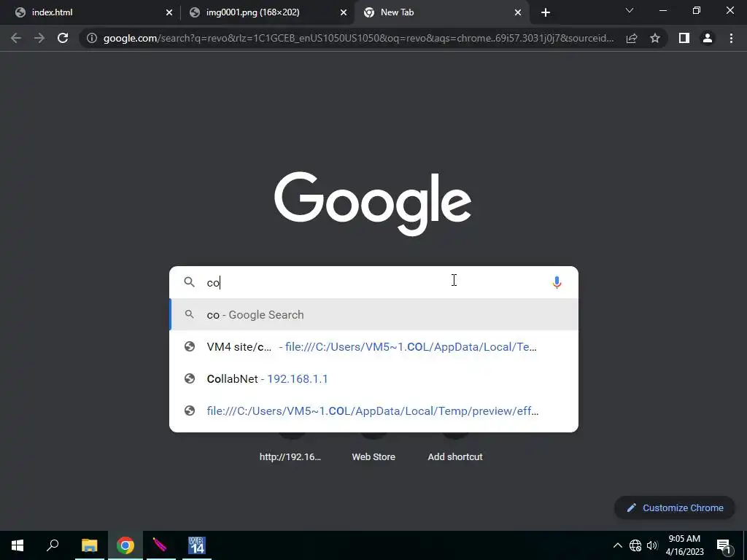Open the Chrome profile avatar

click(708, 38)
